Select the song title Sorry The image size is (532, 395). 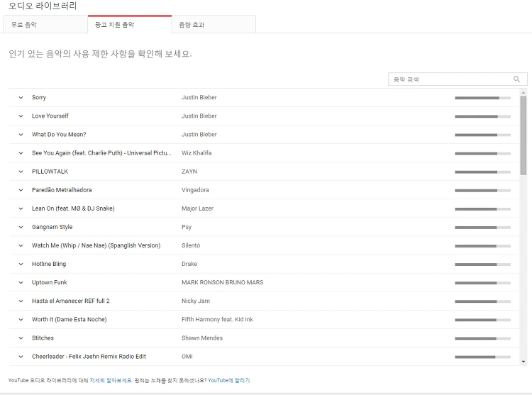(39, 97)
